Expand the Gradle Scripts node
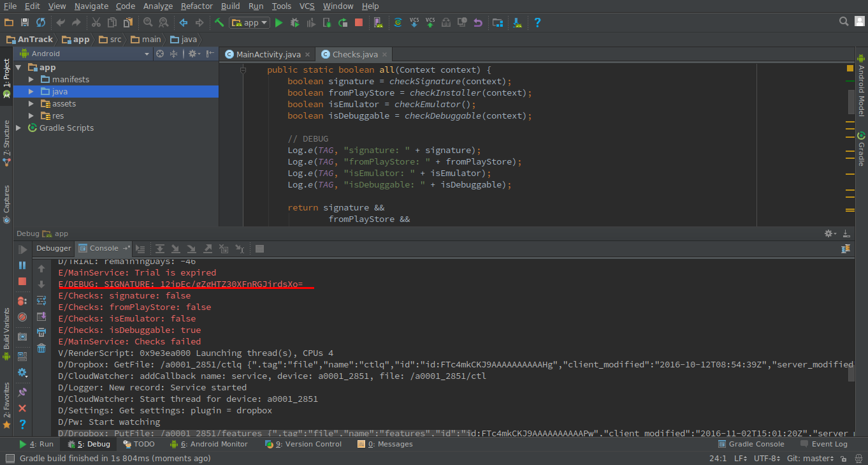868x465 pixels. (x=19, y=128)
